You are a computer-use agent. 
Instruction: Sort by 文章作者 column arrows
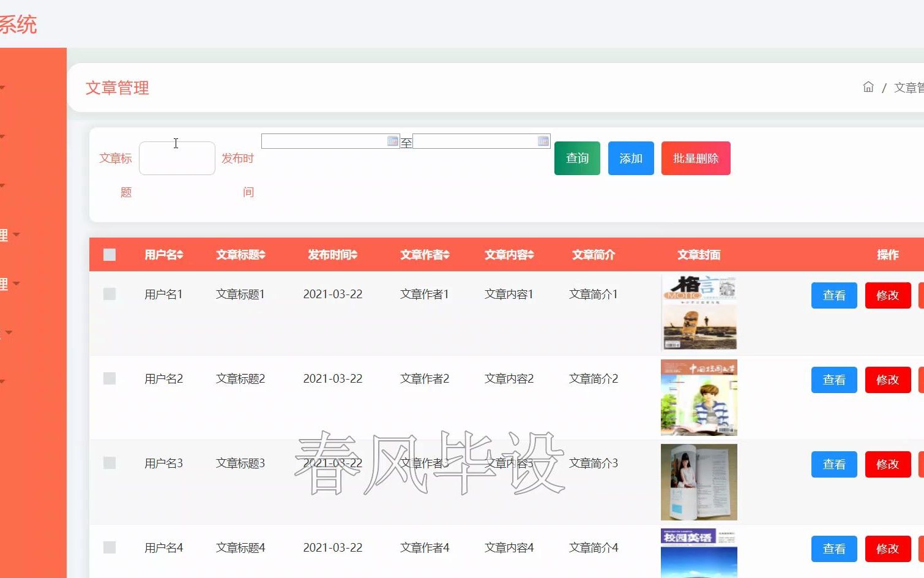tap(446, 255)
